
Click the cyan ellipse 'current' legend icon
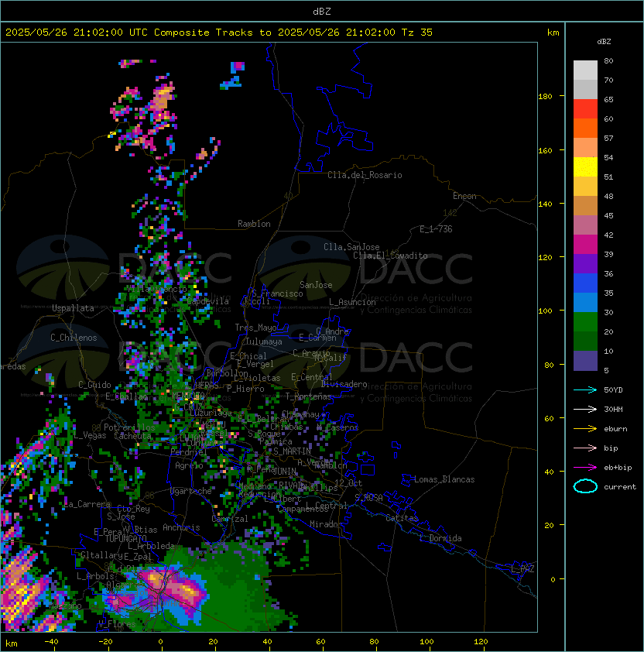pyautogui.click(x=585, y=486)
